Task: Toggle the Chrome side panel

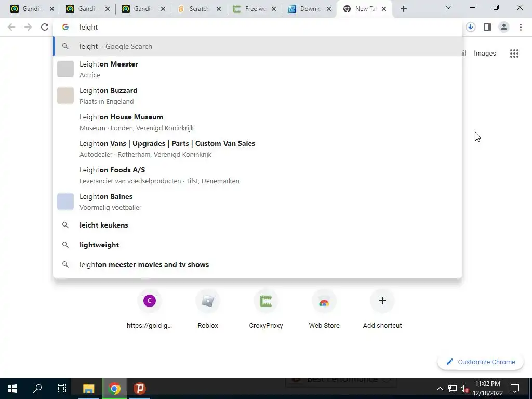Action: (x=487, y=27)
